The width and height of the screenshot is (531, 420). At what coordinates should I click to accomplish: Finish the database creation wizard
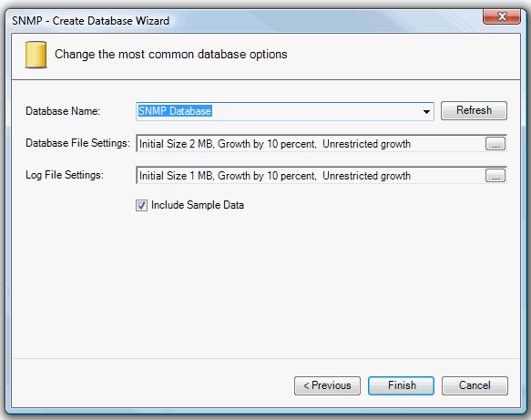402,385
